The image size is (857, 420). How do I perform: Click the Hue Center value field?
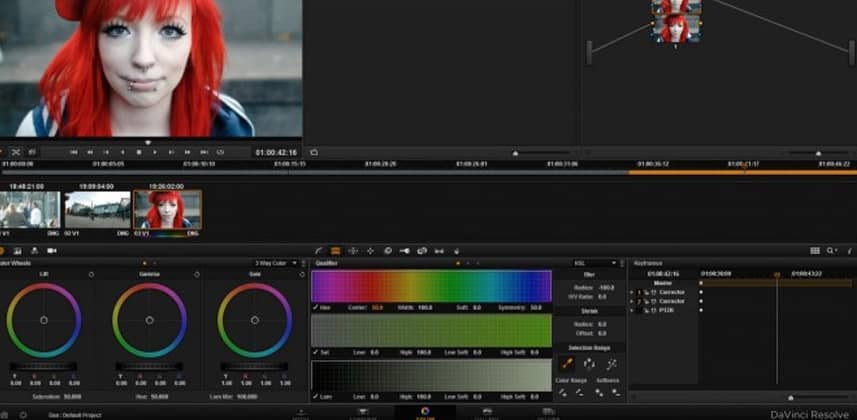377,308
